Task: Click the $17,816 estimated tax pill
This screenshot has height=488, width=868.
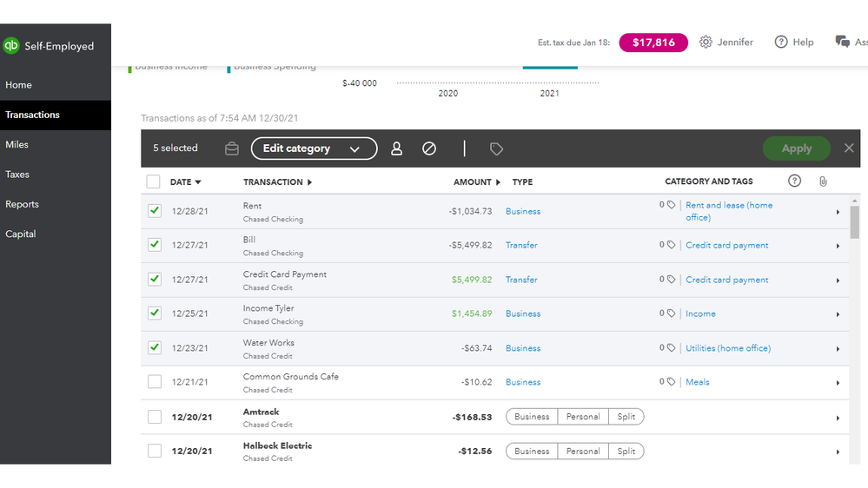Action: pos(653,43)
